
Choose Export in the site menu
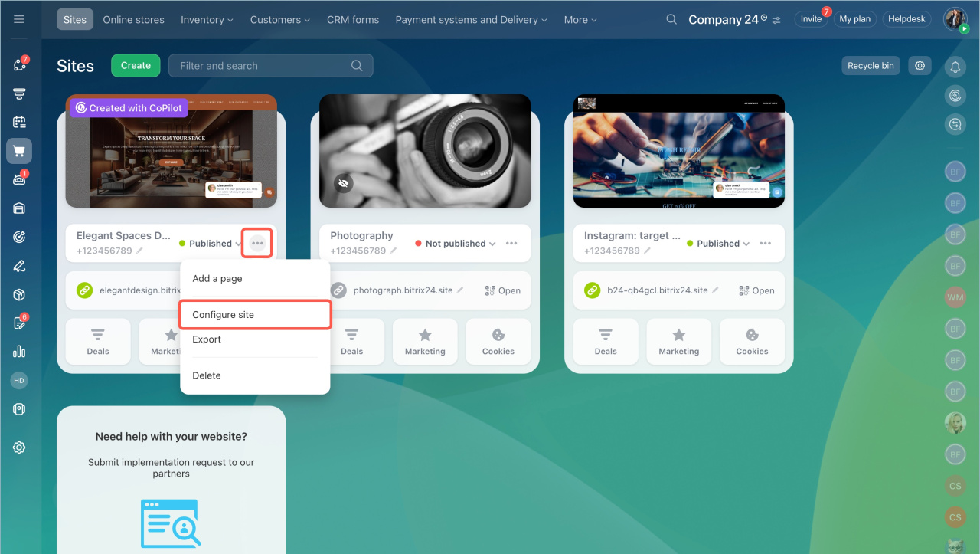207,339
